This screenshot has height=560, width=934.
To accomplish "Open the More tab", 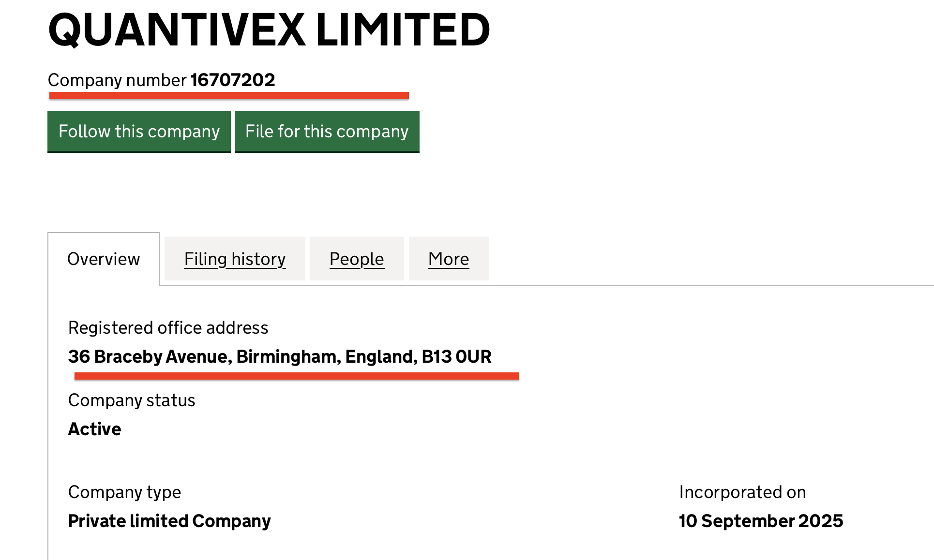I will coord(449,259).
